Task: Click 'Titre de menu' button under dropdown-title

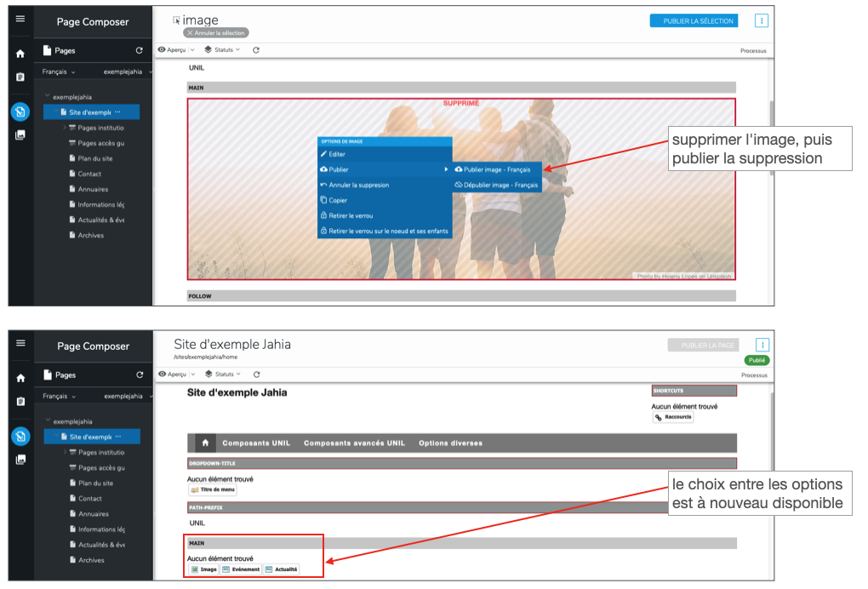Action: click(x=213, y=490)
